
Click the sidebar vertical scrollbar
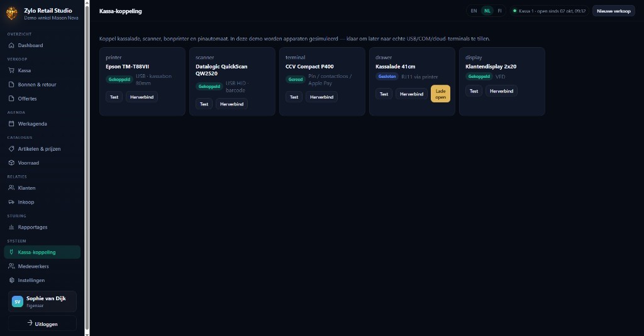point(87,166)
